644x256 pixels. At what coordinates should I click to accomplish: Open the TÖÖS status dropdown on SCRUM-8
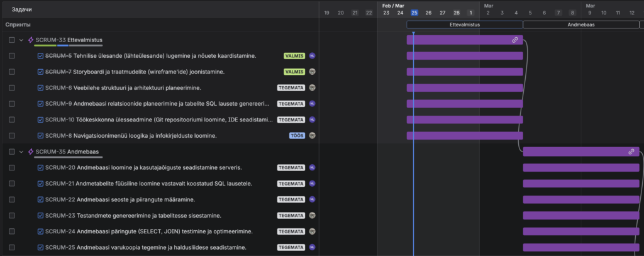pyautogui.click(x=297, y=135)
